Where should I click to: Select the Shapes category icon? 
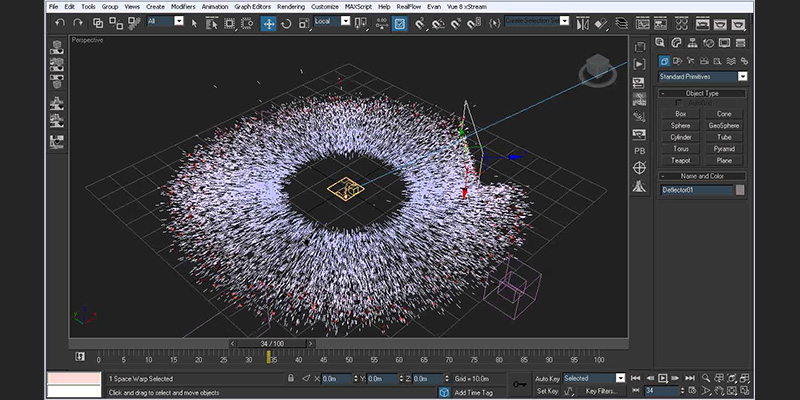pos(678,61)
